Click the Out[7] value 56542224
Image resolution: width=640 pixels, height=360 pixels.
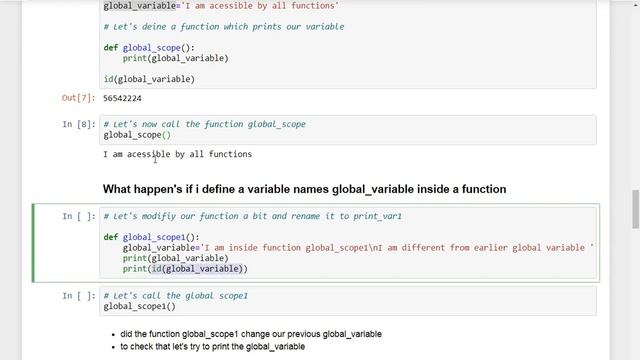point(122,98)
